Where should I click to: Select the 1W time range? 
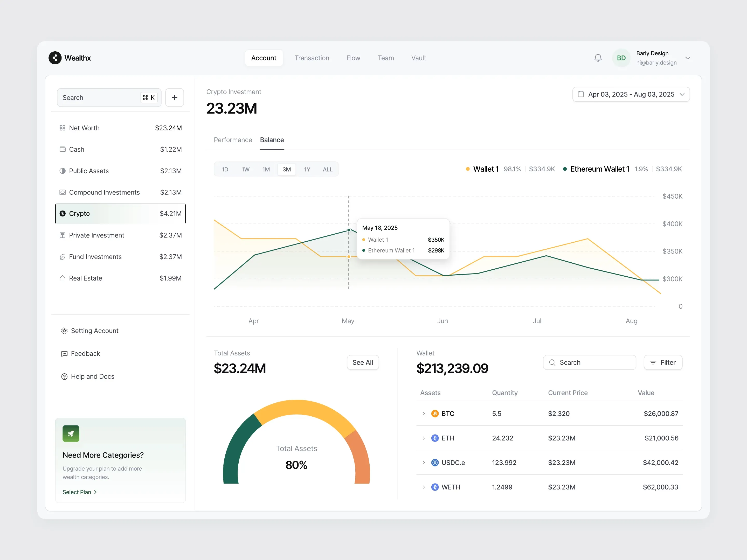[246, 170]
